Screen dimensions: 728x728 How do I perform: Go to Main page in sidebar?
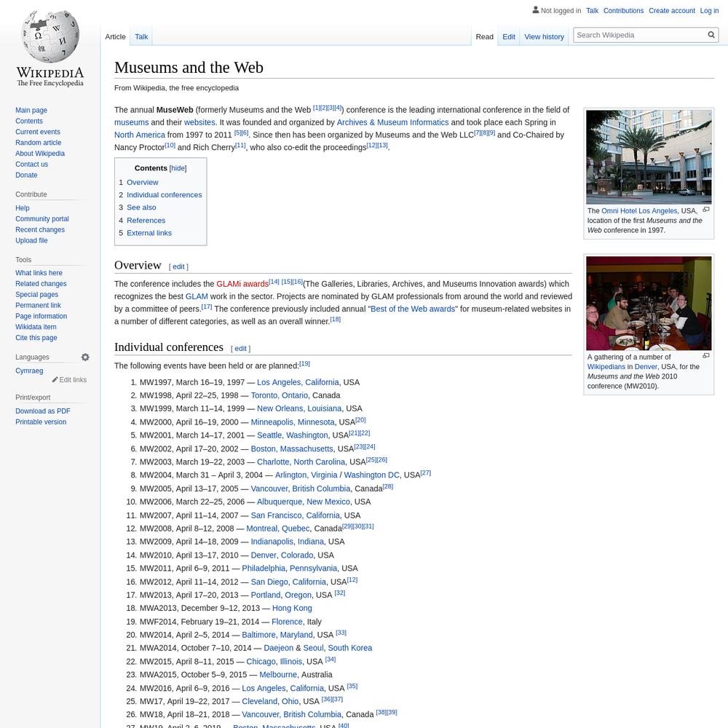[x=31, y=110]
